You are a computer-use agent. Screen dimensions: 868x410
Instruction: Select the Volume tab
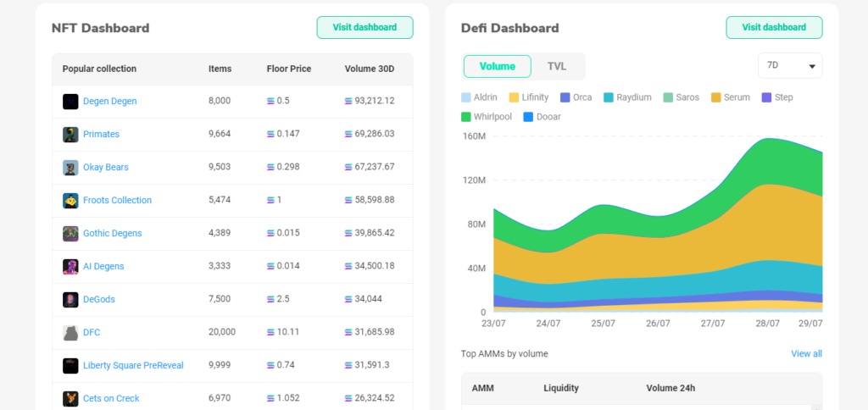(x=497, y=66)
